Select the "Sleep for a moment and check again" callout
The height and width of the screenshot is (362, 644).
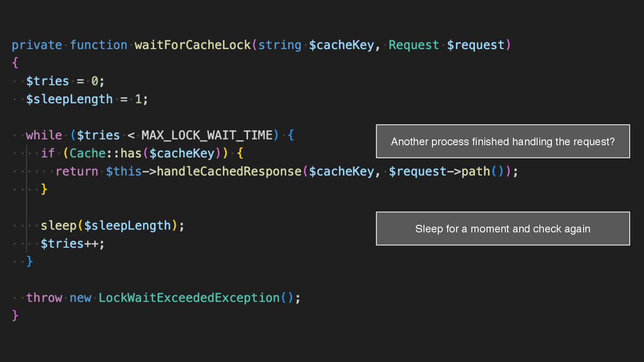(503, 229)
